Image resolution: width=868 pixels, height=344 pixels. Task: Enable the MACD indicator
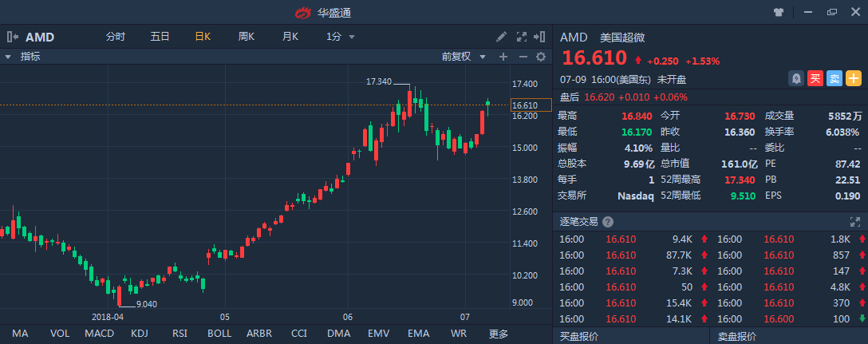[x=100, y=334]
